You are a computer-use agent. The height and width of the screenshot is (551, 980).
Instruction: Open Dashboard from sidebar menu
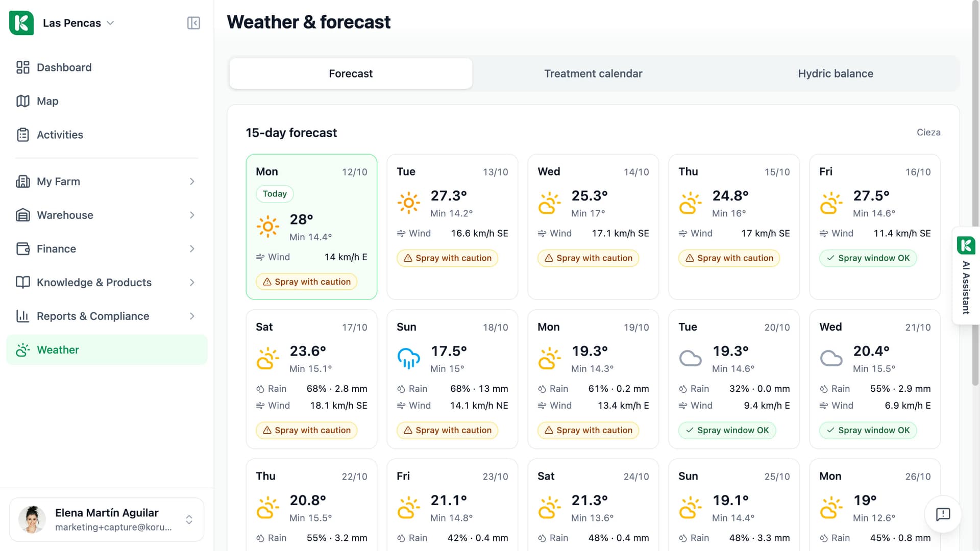pyautogui.click(x=107, y=67)
